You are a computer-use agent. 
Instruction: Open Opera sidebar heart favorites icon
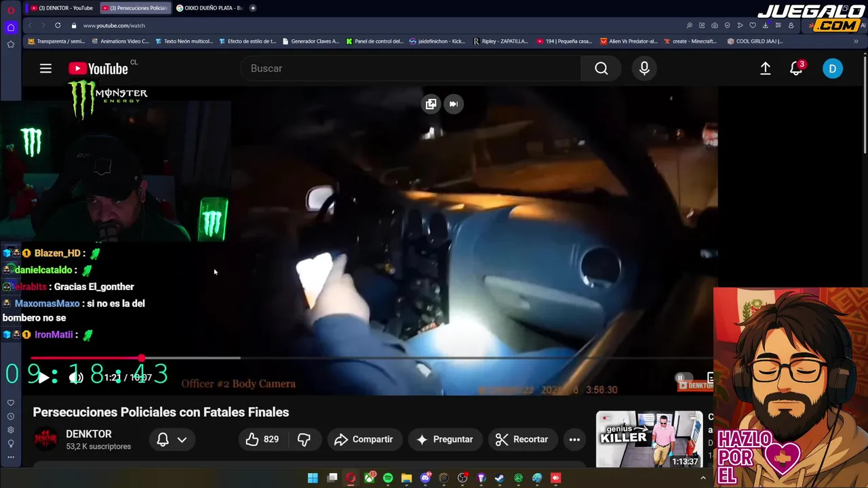[10, 403]
